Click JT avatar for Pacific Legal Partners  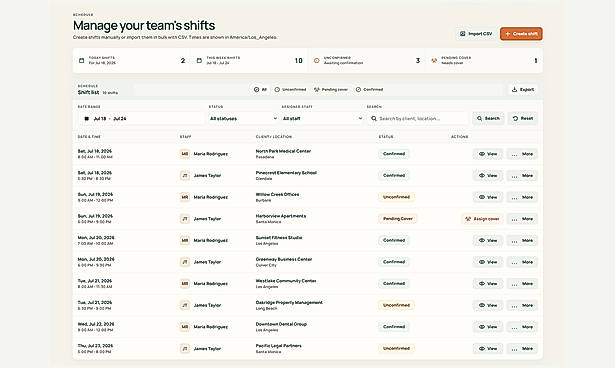pyautogui.click(x=185, y=348)
